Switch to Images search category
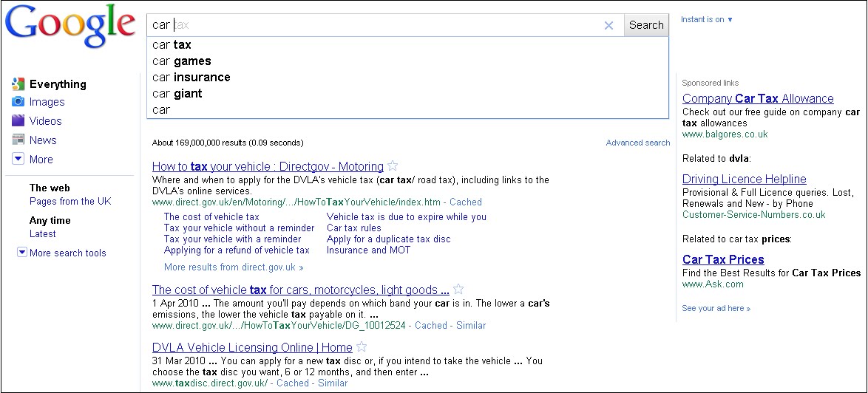The image size is (868, 393). [x=47, y=102]
